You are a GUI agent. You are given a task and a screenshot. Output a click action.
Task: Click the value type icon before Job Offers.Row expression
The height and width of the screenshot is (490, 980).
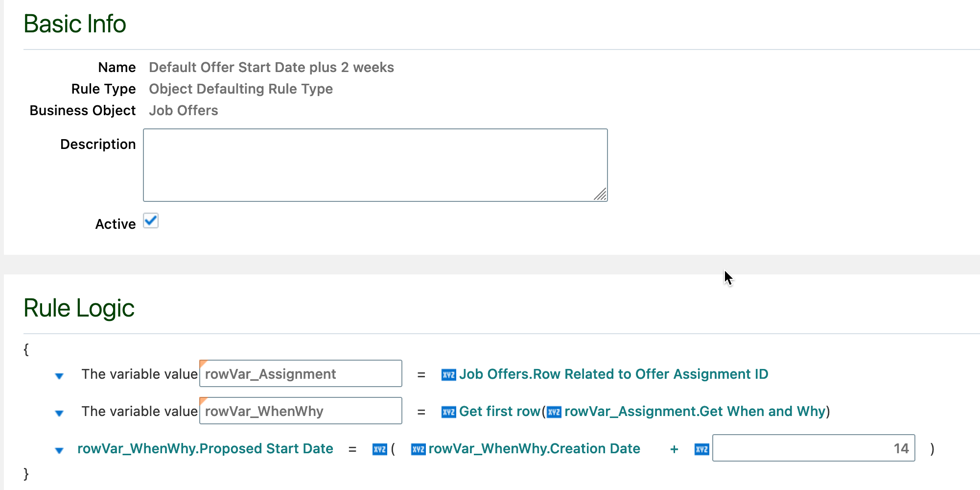[x=448, y=374]
